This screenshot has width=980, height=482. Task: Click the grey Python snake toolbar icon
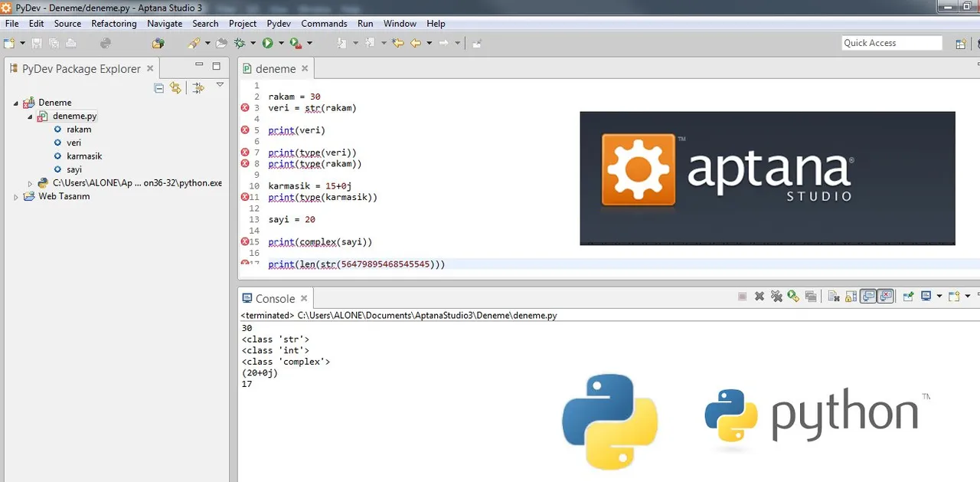tap(106, 43)
